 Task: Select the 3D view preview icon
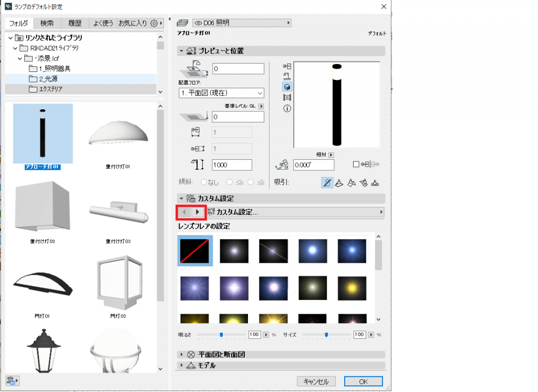(x=287, y=87)
